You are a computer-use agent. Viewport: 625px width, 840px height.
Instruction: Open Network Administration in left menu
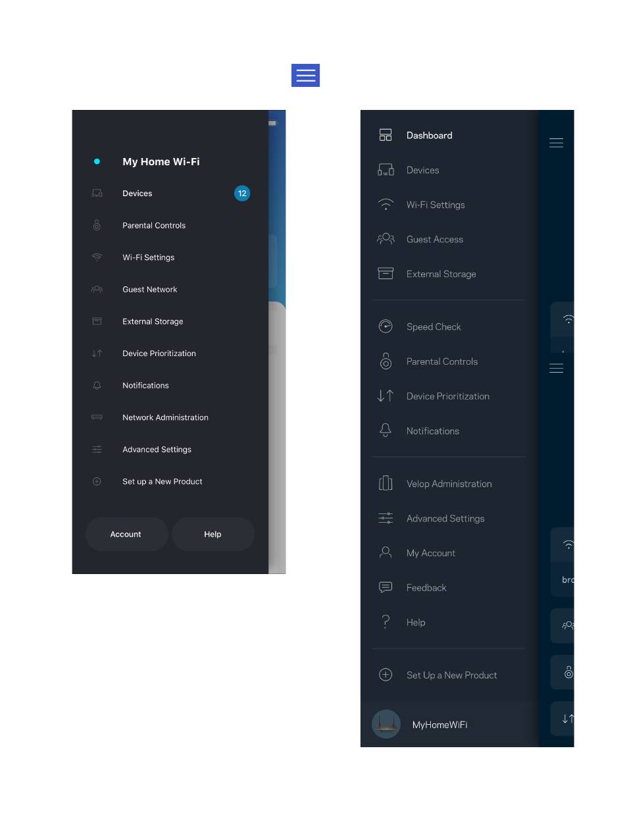click(x=165, y=417)
